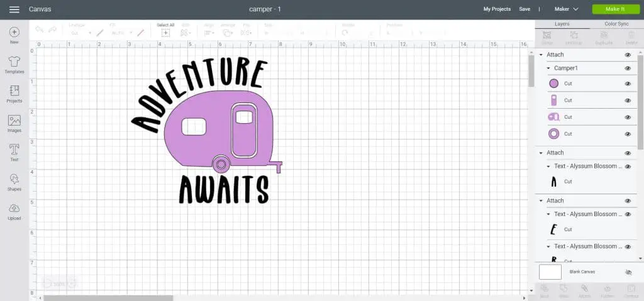Screen dimensions: 644x301
Task: Switch to the Layers tab
Action: coord(562,24)
